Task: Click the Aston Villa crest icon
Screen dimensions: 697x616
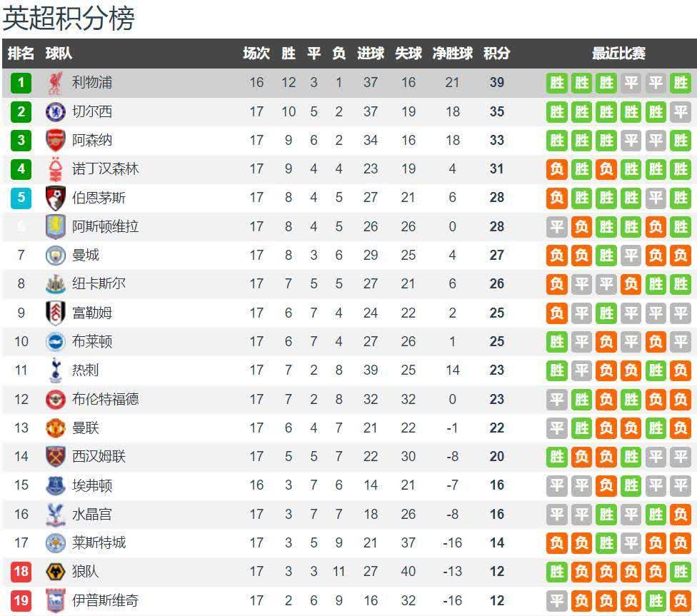Action: click(55, 226)
